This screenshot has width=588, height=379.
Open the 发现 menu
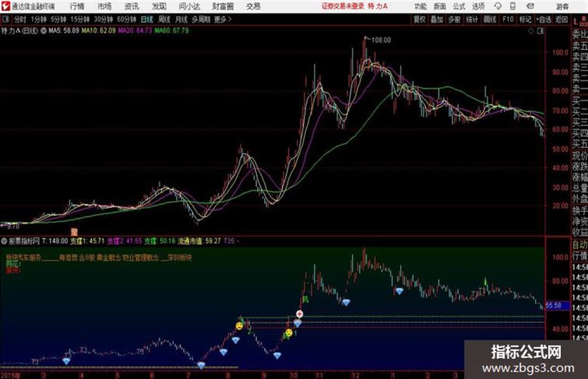coord(159,6)
